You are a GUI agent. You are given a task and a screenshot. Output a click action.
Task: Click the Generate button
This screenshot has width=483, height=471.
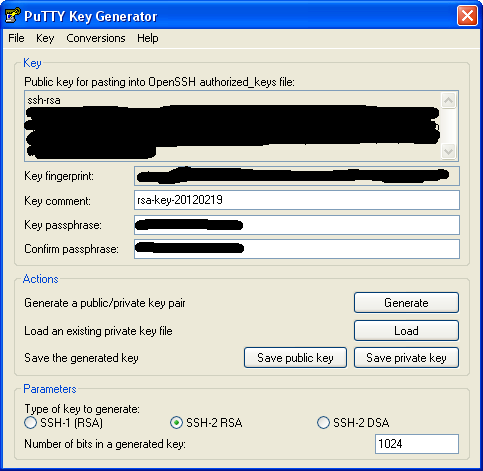pos(406,303)
